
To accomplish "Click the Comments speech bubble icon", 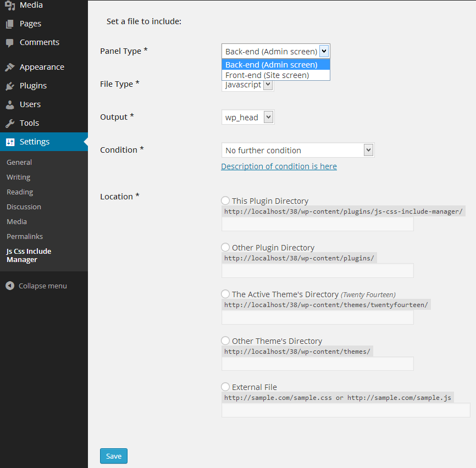I will 10,43.
